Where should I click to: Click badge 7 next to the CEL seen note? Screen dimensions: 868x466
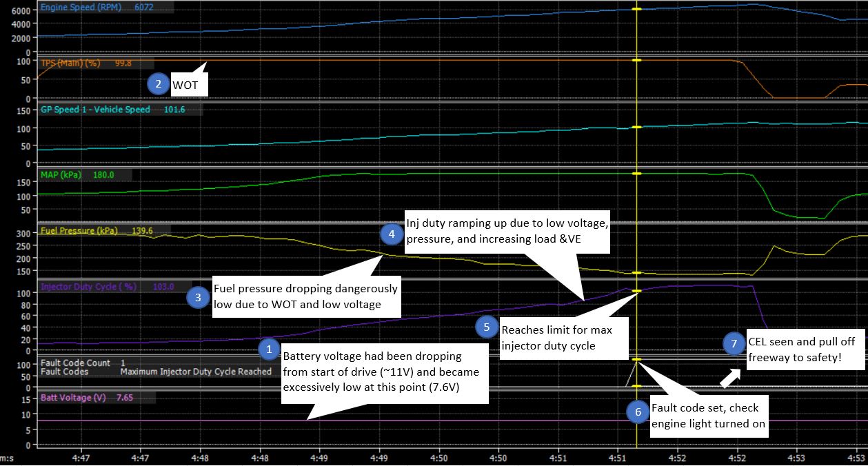734,343
